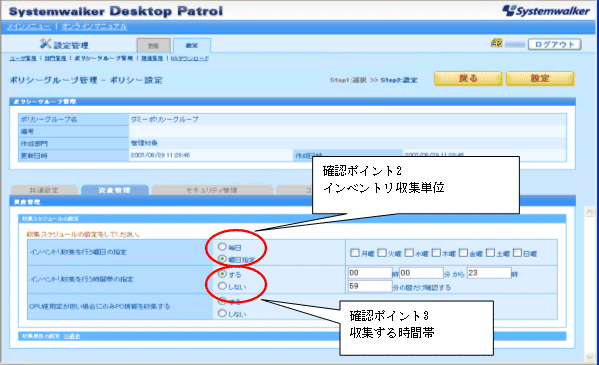Open the 環境管理 sub-navigation link
The width and height of the screenshot is (599, 365).
[152, 58]
